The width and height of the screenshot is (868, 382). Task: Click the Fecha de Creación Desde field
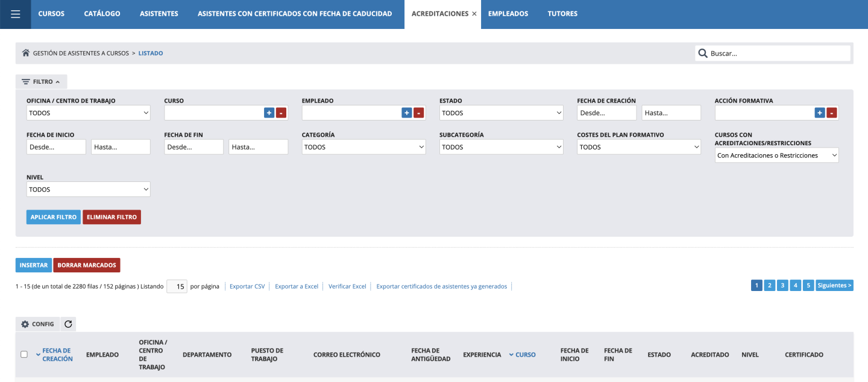tap(606, 113)
